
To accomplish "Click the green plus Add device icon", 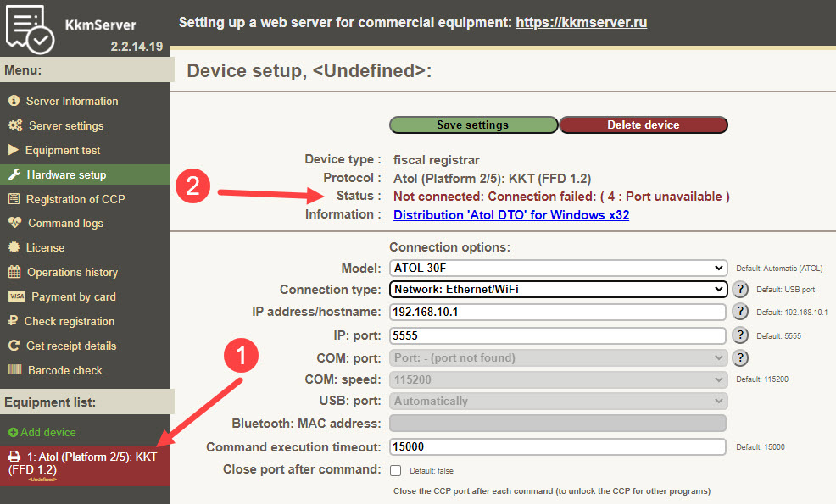I will 14,432.
